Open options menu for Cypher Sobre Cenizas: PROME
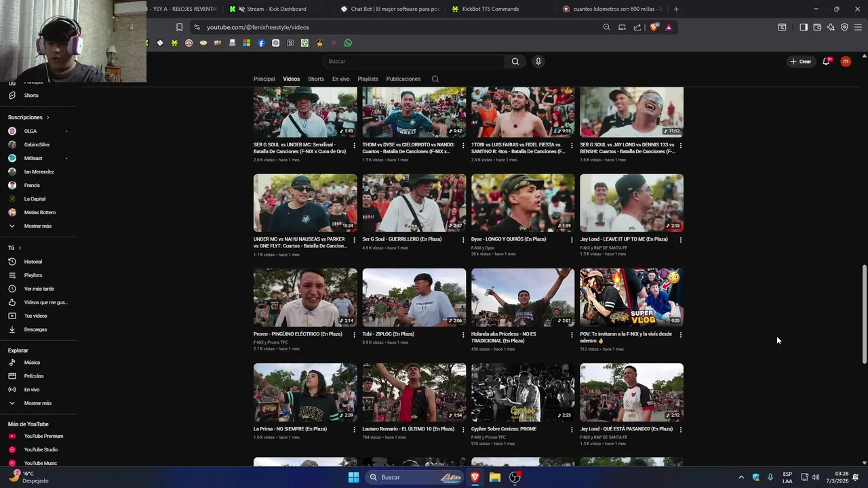 [x=572, y=430]
